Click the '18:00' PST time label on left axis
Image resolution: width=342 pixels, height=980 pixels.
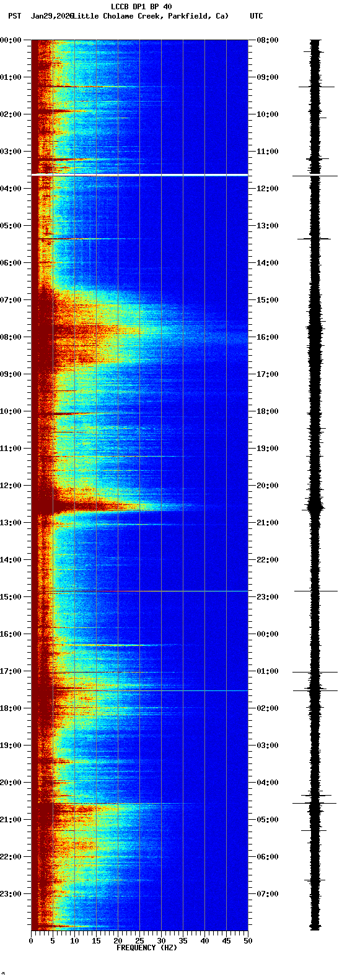click(11, 708)
